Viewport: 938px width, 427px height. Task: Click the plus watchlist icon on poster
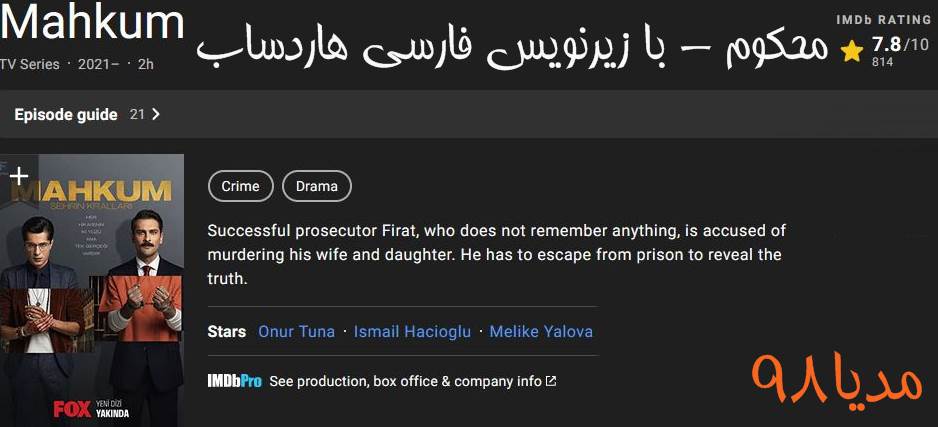click(18, 176)
